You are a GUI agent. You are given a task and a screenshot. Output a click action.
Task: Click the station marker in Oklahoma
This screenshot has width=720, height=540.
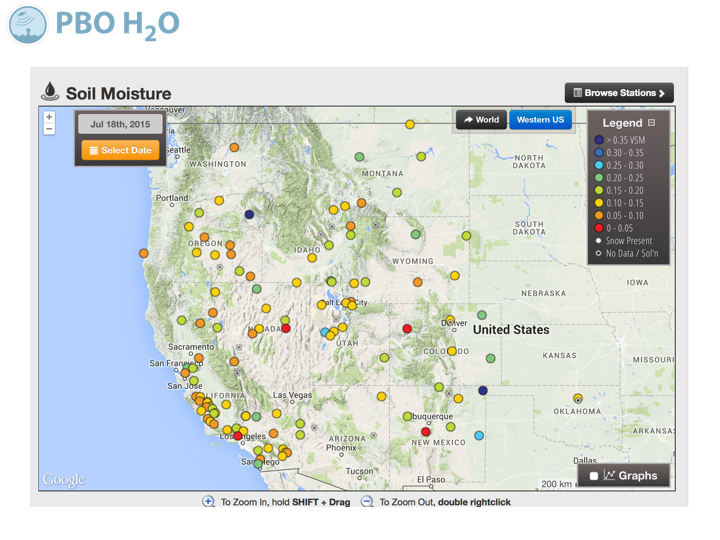coord(578,398)
